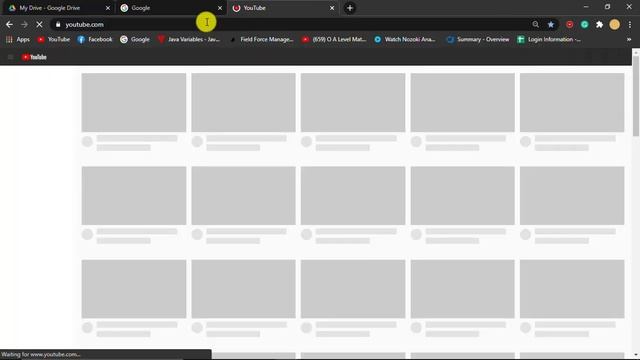Click the scrollbar down arrow
The height and width of the screenshot is (360, 640).
pos(636,355)
